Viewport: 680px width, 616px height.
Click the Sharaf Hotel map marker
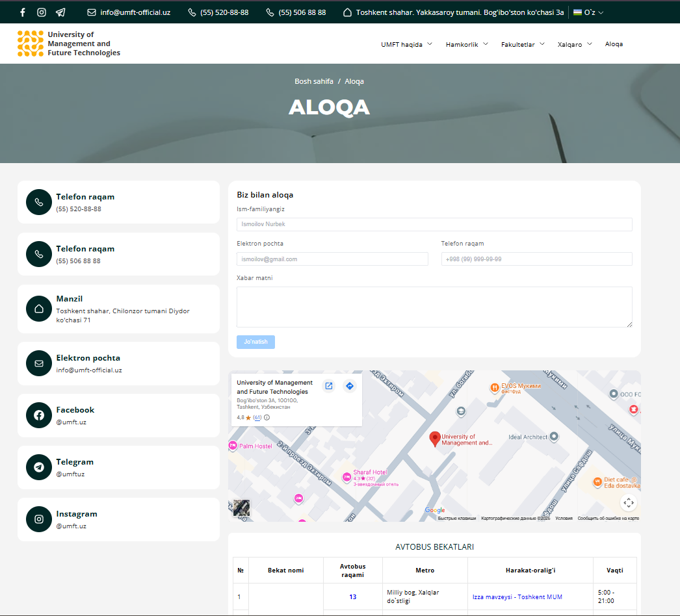(x=347, y=478)
